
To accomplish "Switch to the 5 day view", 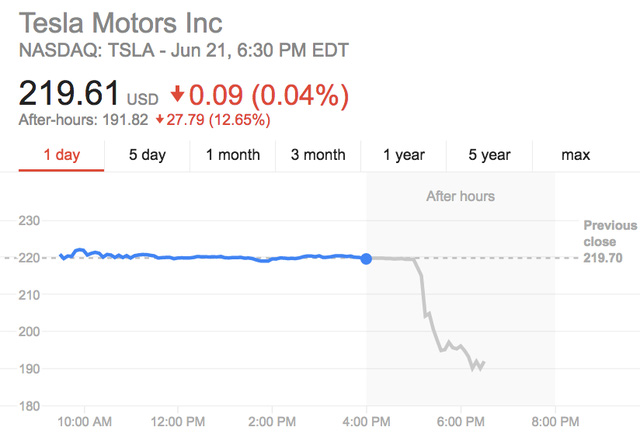I will coord(147,155).
